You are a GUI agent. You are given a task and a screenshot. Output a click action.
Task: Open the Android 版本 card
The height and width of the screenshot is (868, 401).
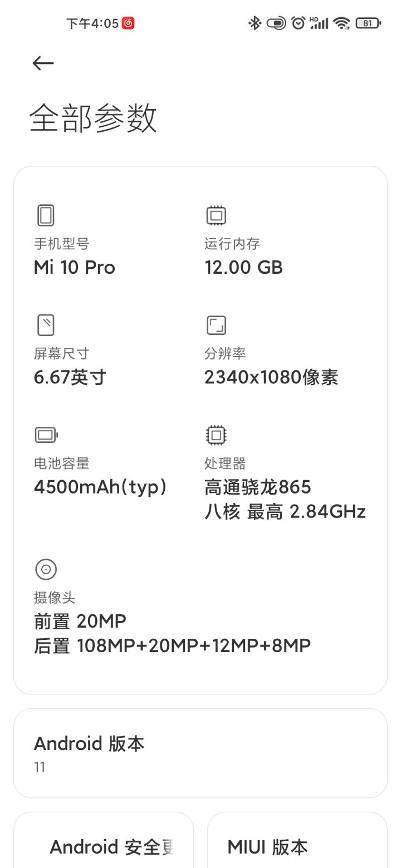200,753
